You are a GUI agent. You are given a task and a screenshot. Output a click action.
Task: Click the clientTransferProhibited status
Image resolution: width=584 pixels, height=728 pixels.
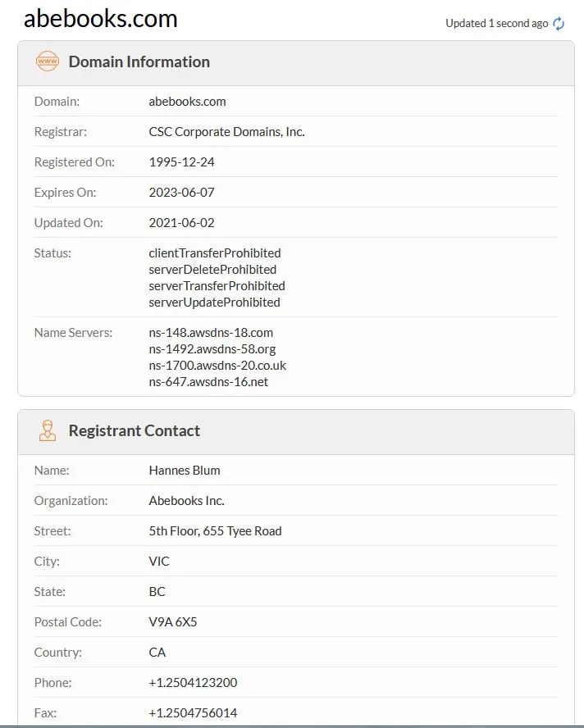pyautogui.click(x=215, y=253)
